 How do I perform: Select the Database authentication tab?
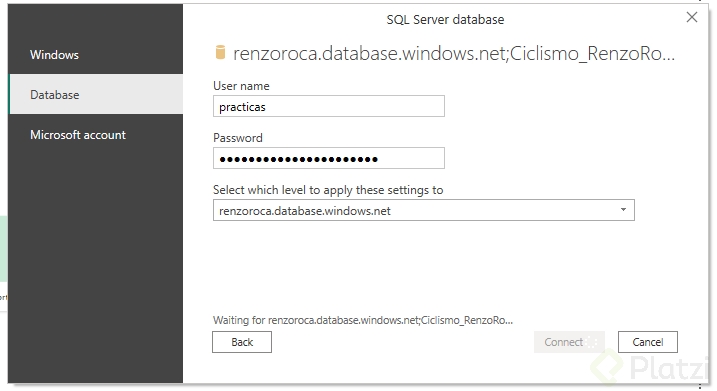pyautogui.click(x=96, y=95)
